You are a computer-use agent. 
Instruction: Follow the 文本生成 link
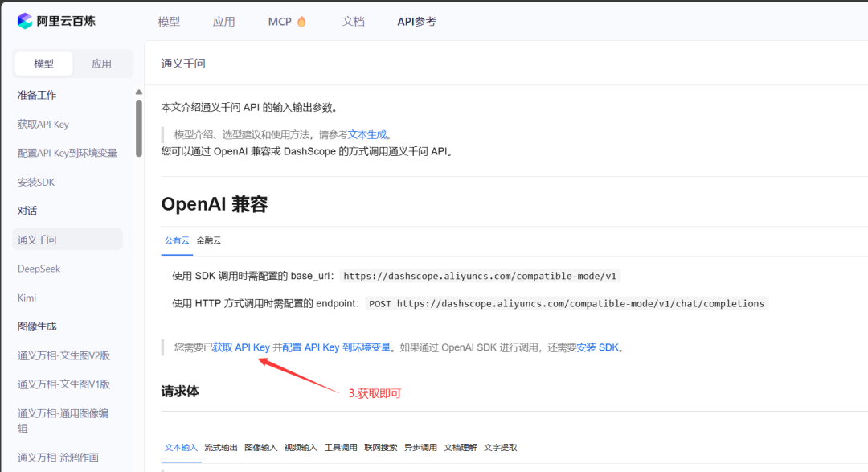(x=367, y=134)
